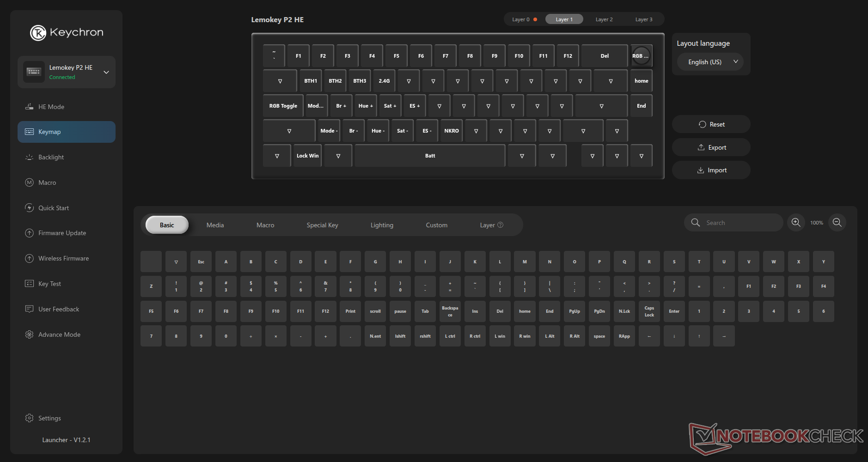
Task: Open the Key Test page
Action: (49, 284)
